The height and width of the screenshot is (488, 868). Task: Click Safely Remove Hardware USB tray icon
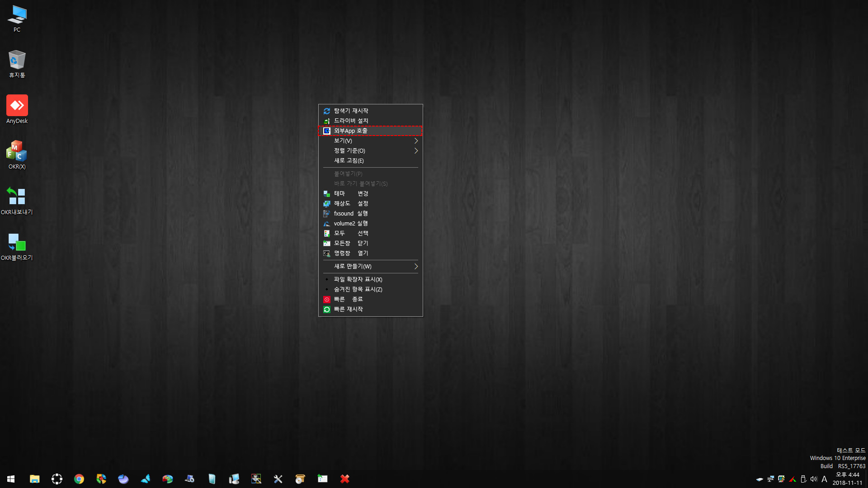803,479
